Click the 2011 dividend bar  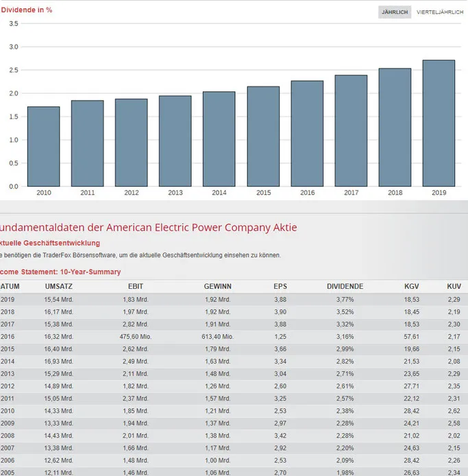click(87, 143)
